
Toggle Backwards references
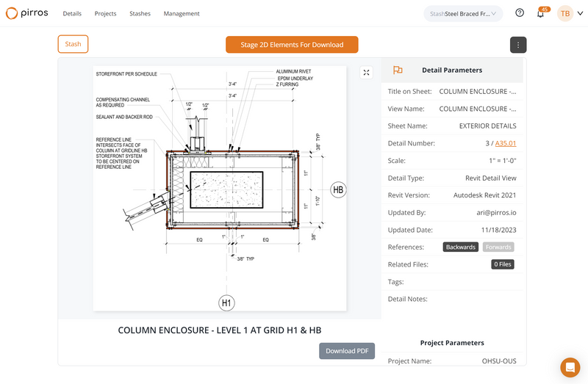tap(461, 247)
